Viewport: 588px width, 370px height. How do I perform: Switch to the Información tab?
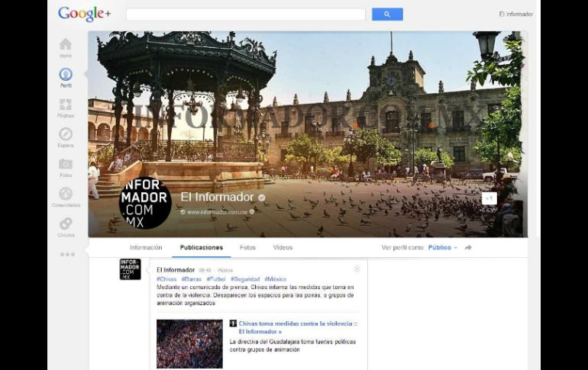click(146, 248)
